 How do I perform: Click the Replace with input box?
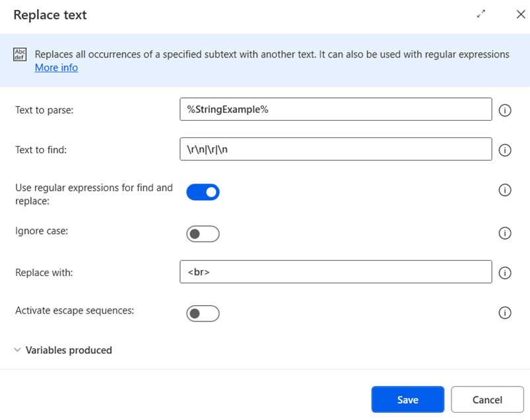pos(335,272)
